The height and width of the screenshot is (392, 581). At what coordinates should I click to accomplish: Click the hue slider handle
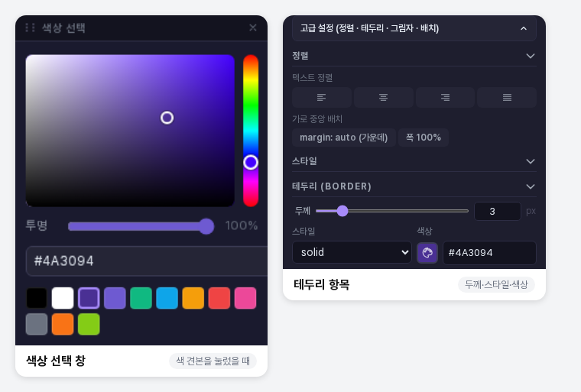251,162
